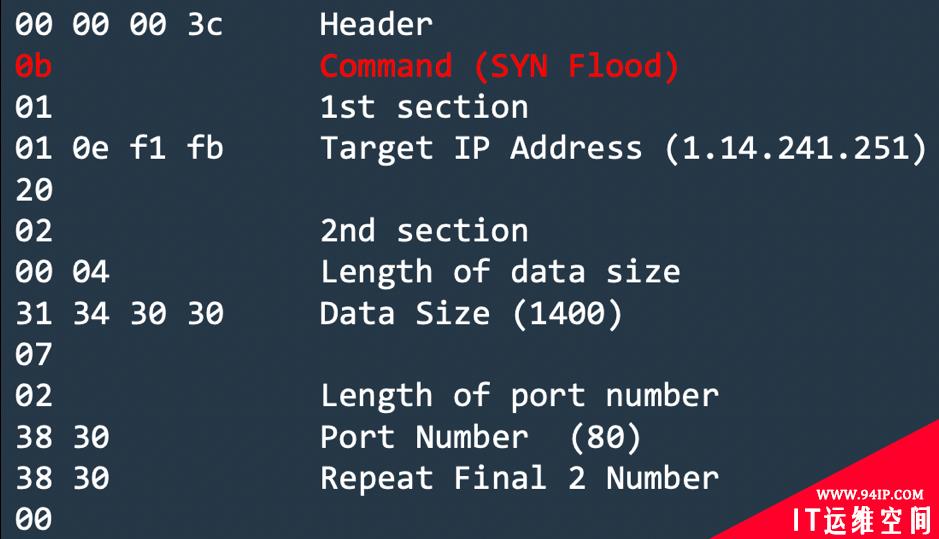The height and width of the screenshot is (539, 939).
Task: Click the 00 04 hex bytes
Action: (x=62, y=272)
